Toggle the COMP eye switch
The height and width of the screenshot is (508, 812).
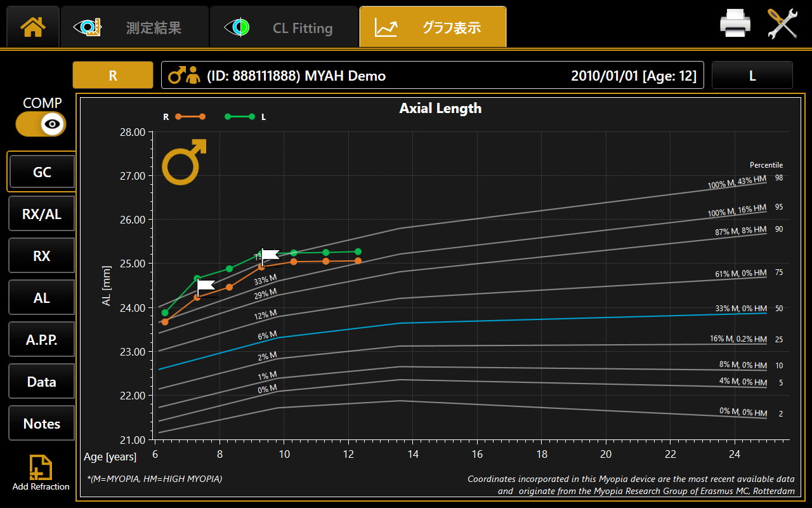click(x=41, y=124)
